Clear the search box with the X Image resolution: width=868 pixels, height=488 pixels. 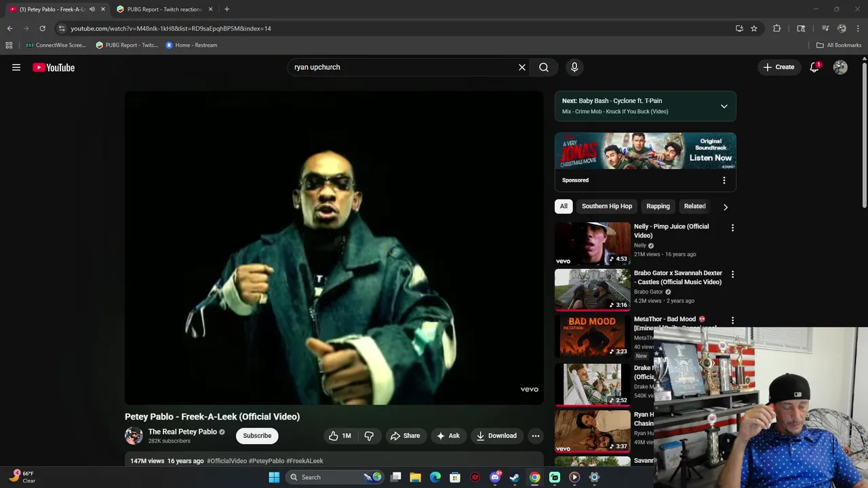pos(522,67)
